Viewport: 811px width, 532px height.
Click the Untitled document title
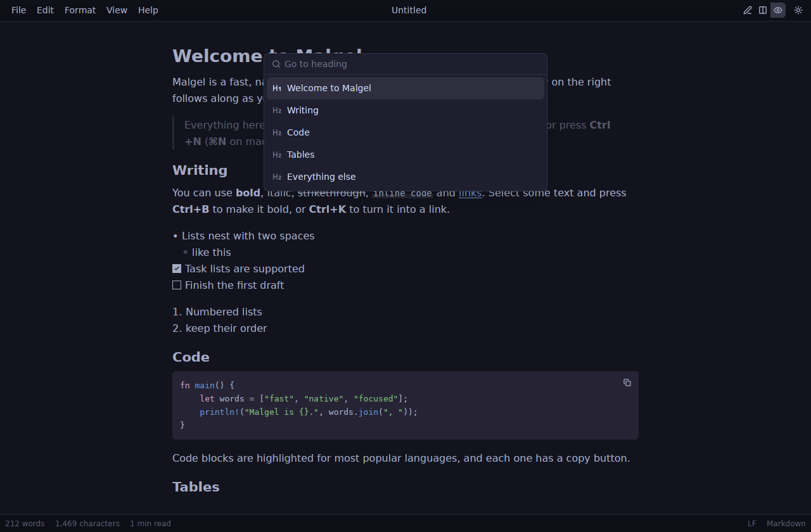(409, 10)
